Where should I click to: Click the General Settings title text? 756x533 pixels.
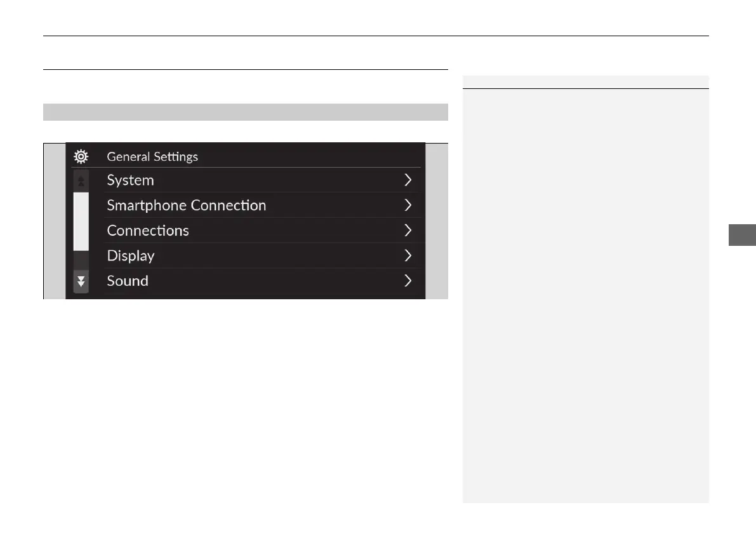pyautogui.click(x=152, y=156)
